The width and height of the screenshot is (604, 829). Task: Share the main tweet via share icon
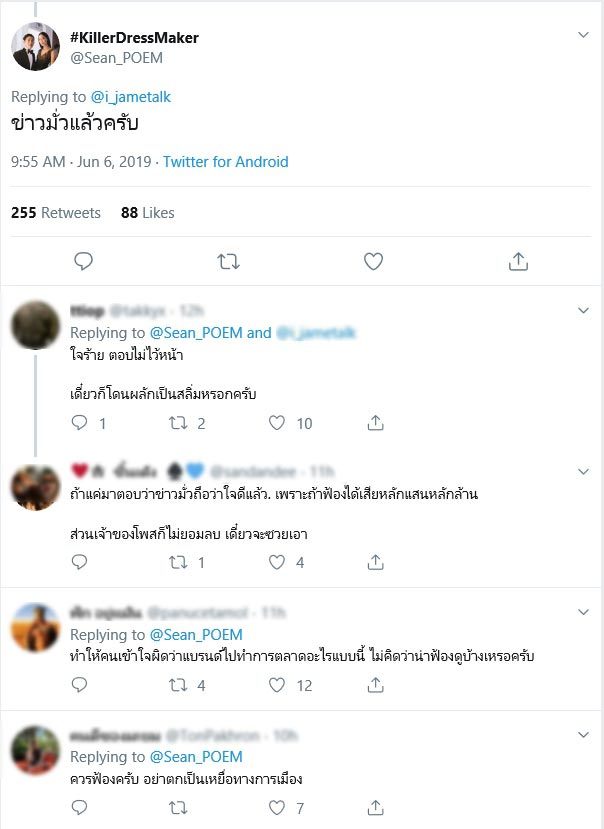pos(518,261)
